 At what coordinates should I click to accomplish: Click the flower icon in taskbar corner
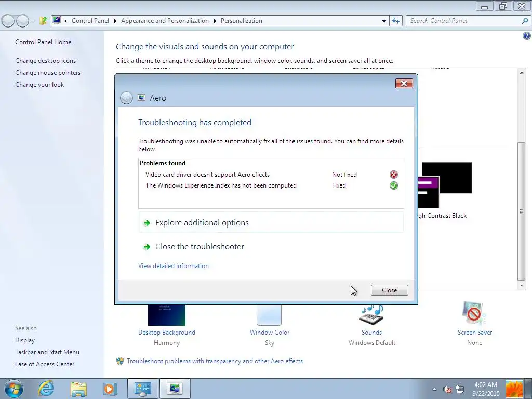click(x=514, y=389)
